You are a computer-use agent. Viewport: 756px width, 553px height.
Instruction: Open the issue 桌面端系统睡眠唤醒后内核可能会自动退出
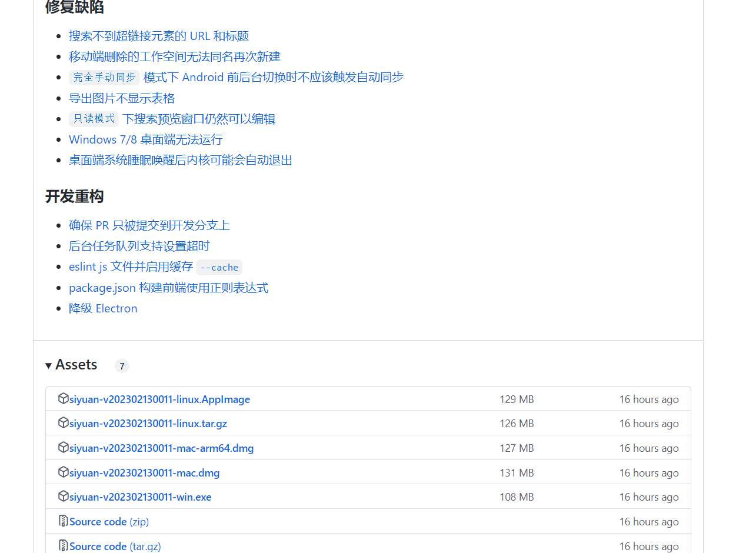click(181, 160)
